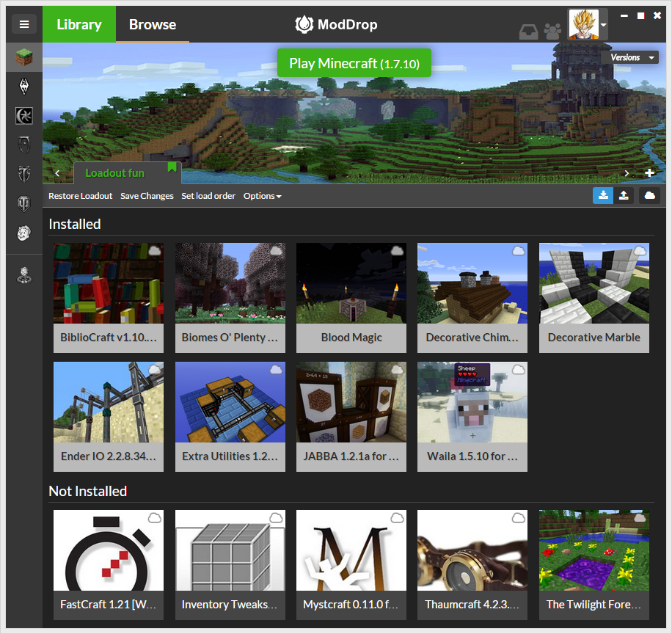Click Set load order

[x=208, y=196]
